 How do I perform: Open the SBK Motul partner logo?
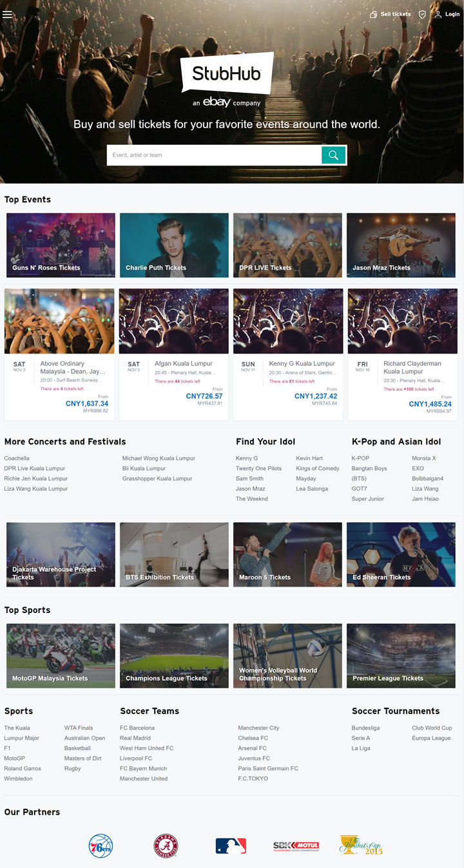point(296,845)
